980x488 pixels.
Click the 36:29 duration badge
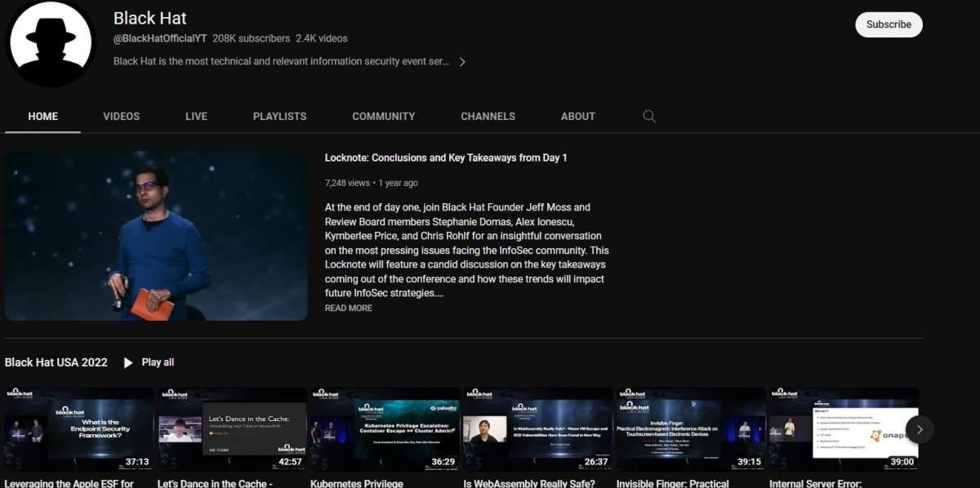(443, 462)
